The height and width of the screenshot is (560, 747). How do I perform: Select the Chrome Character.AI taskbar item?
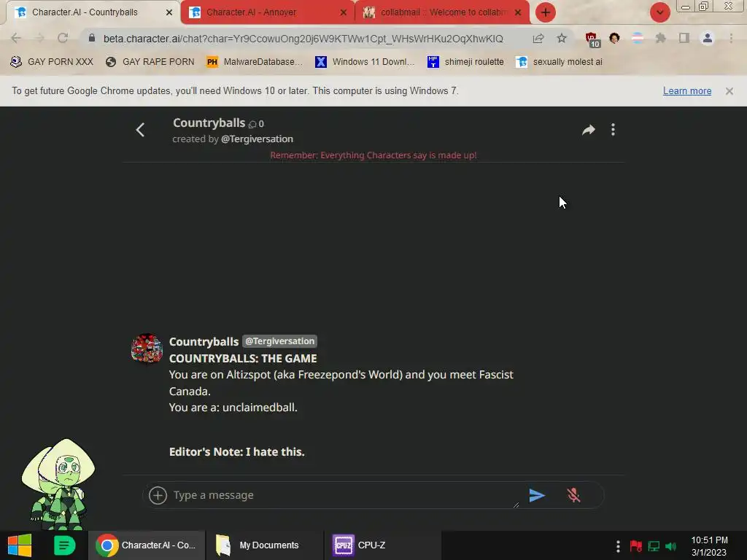click(147, 545)
